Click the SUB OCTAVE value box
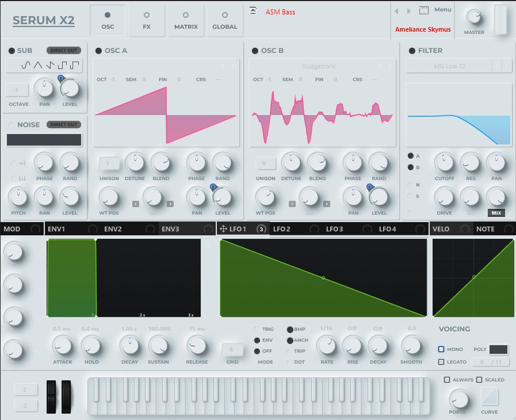Image resolution: width=516 pixels, height=420 pixels. click(17, 90)
